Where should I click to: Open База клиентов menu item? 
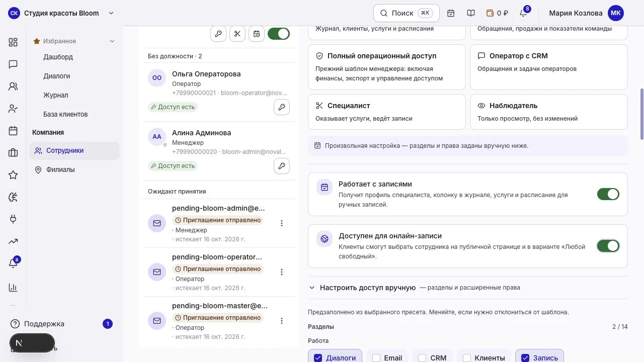pyautogui.click(x=65, y=114)
